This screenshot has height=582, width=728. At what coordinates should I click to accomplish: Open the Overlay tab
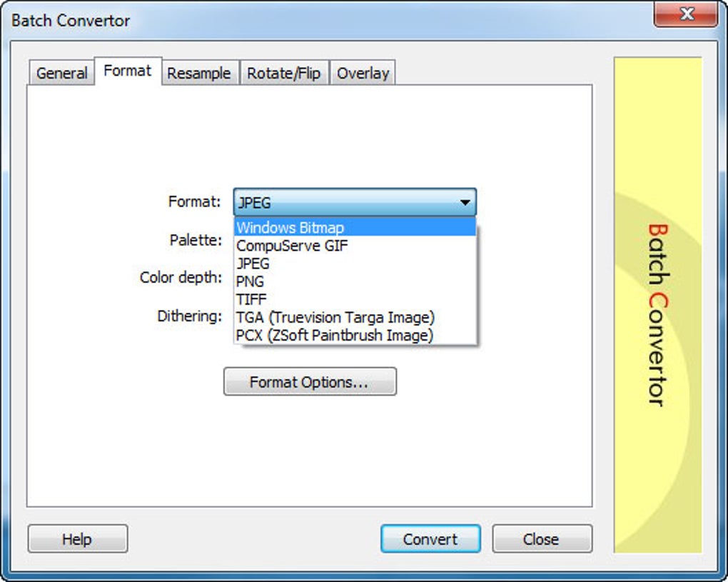[x=363, y=73]
